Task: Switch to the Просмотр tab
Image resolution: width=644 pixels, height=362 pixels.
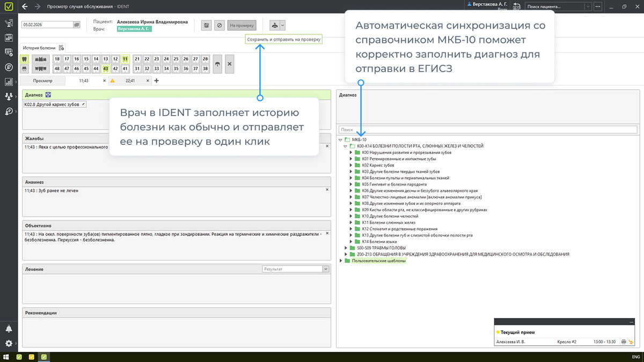Action: (x=42, y=81)
